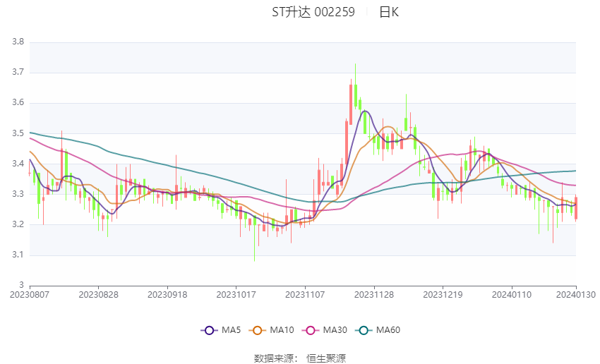This screenshot has height=364, width=600.
Task: Click the 20230807 x-axis date label
Action: [x=30, y=295]
